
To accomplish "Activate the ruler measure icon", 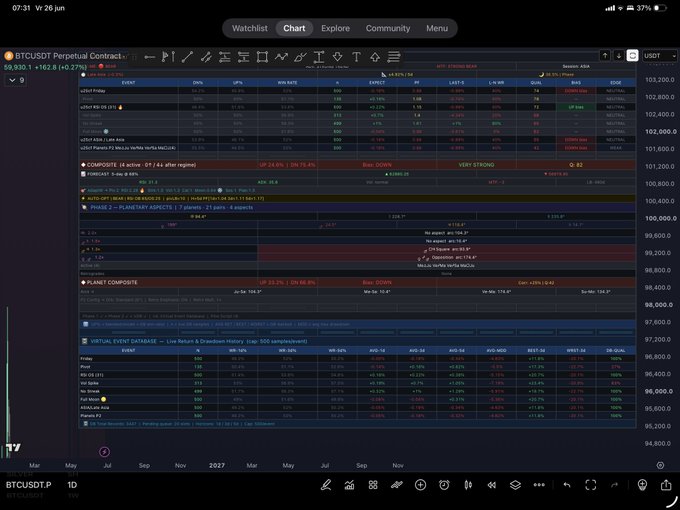I will tap(396, 485).
